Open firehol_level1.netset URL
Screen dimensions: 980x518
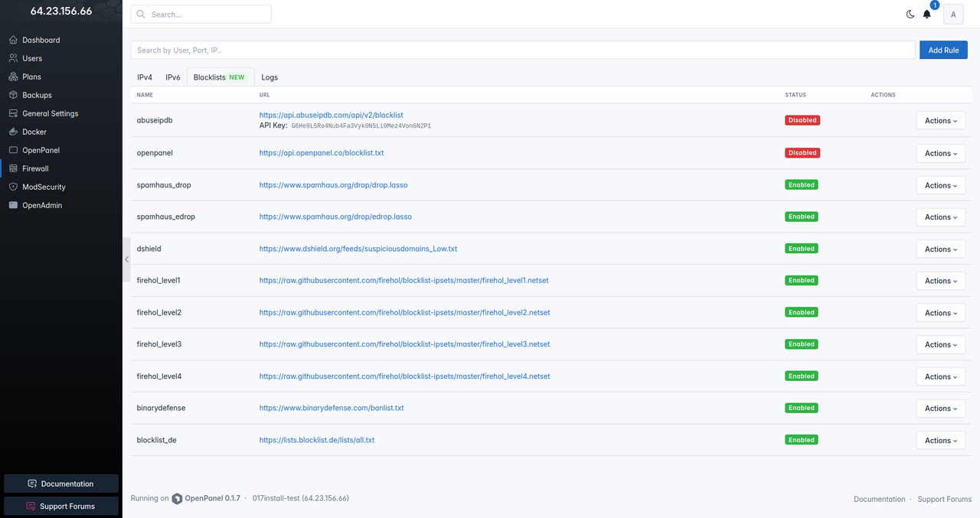click(403, 280)
